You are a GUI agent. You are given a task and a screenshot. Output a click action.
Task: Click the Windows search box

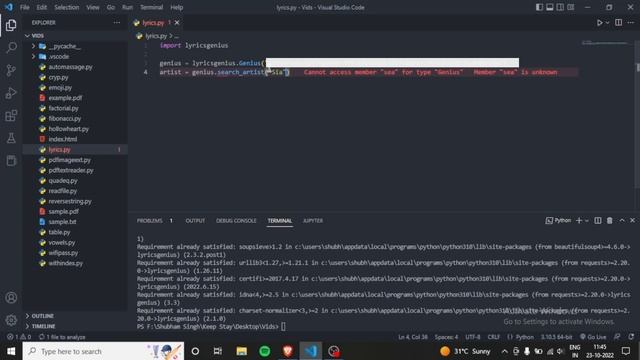pos(103,351)
